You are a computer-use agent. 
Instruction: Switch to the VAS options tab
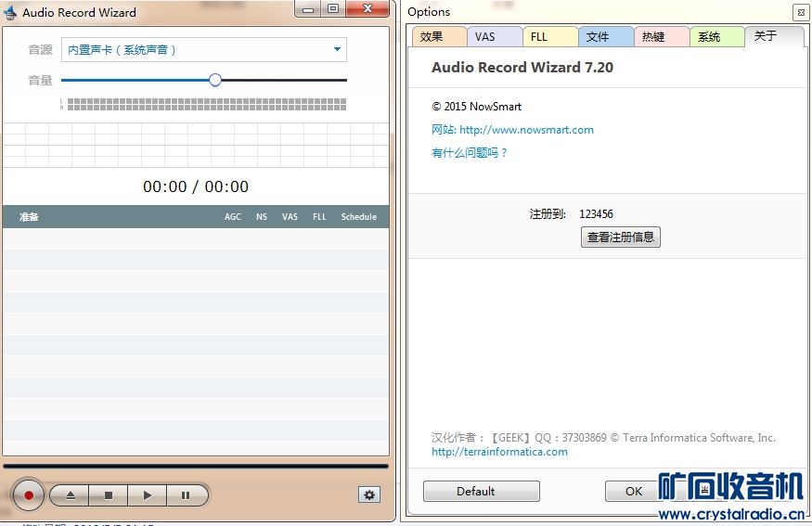(x=495, y=37)
